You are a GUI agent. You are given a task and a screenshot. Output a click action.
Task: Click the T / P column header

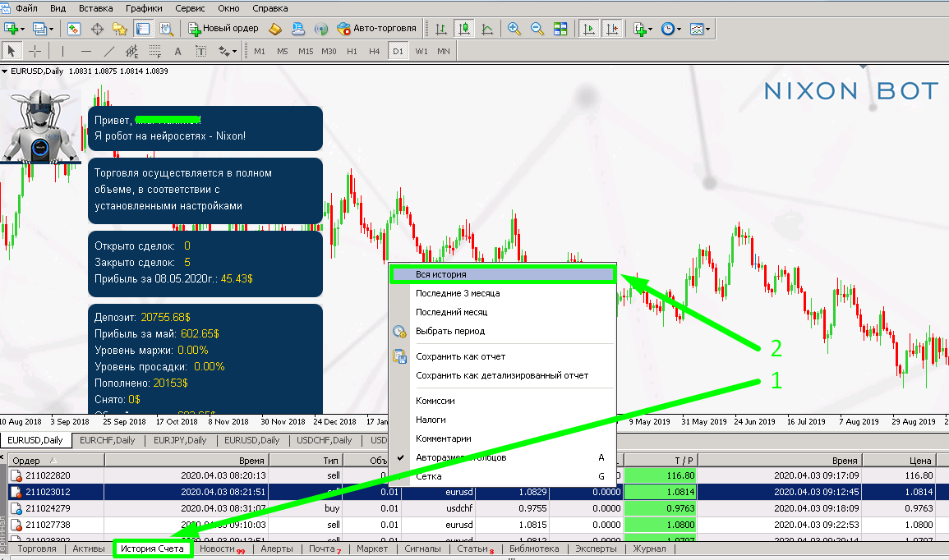pos(661,460)
